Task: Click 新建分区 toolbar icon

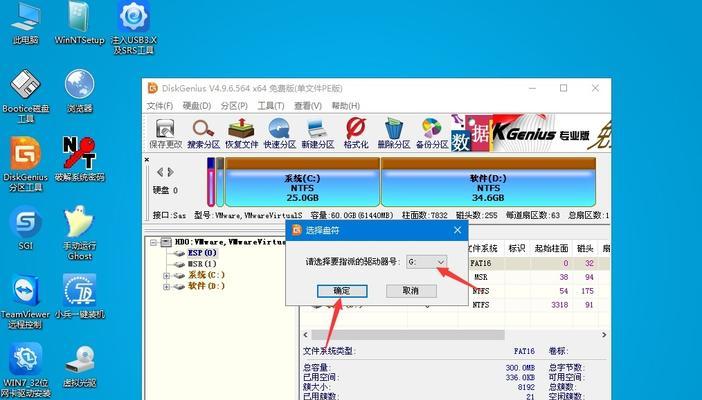Action: click(x=317, y=133)
